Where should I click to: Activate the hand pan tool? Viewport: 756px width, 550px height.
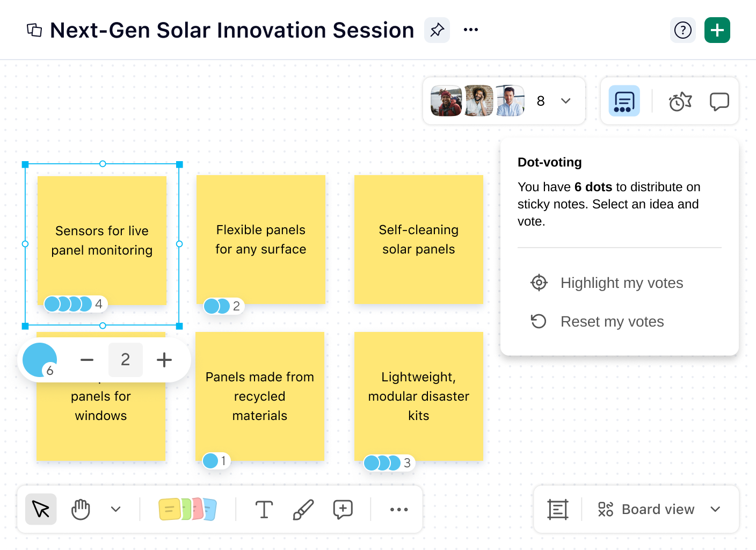coord(81,509)
